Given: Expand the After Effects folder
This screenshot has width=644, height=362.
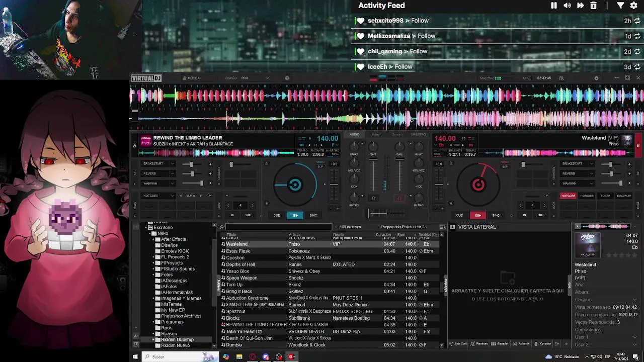Looking at the screenshot, I should (x=153, y=239).
